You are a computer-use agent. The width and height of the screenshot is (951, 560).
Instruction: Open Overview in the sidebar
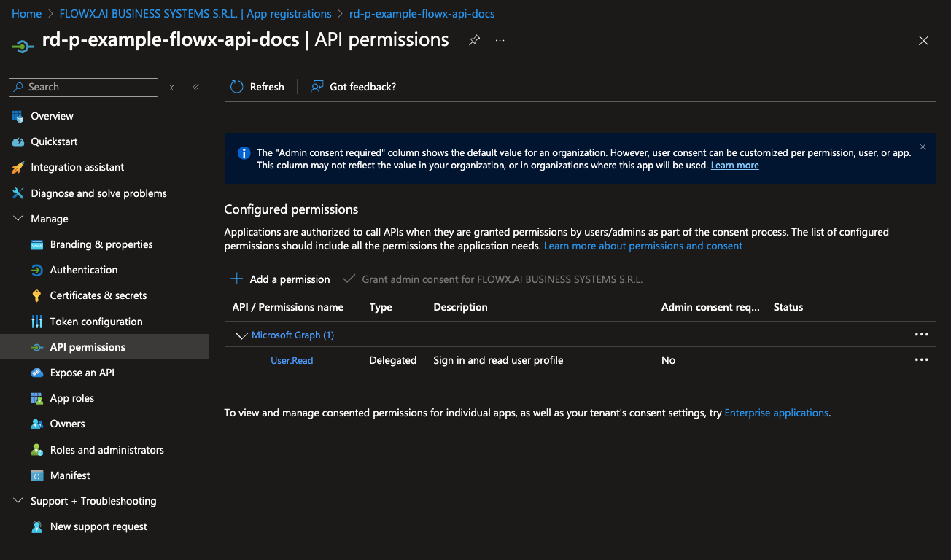coord(52,116)
